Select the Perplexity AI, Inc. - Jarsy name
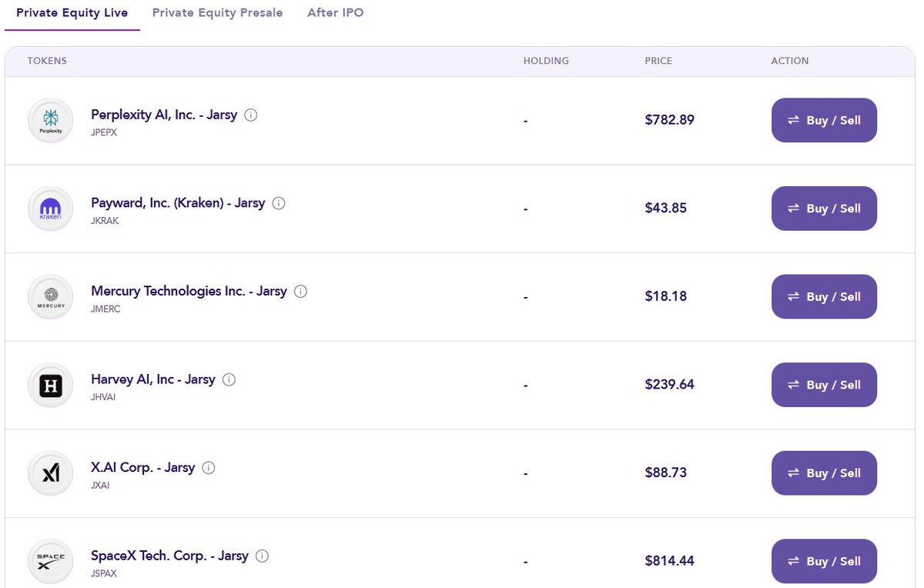The image size is (924, 588). pos(164,115)
